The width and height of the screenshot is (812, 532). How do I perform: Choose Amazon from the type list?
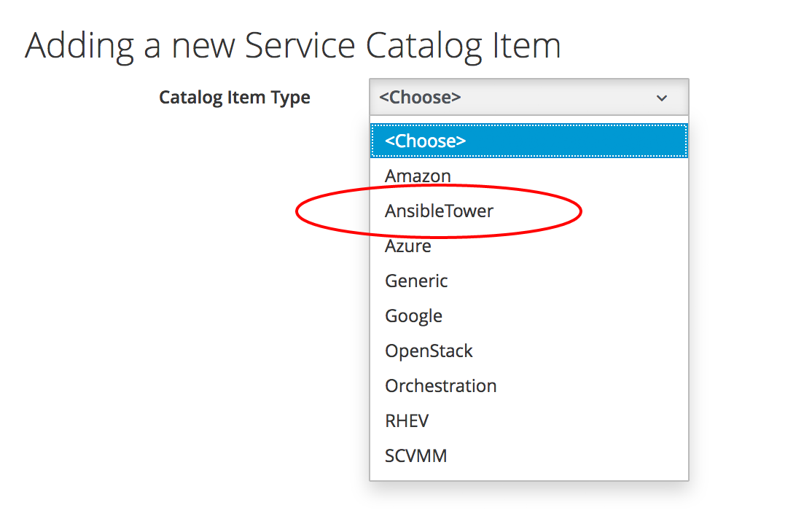coord(418,176)
